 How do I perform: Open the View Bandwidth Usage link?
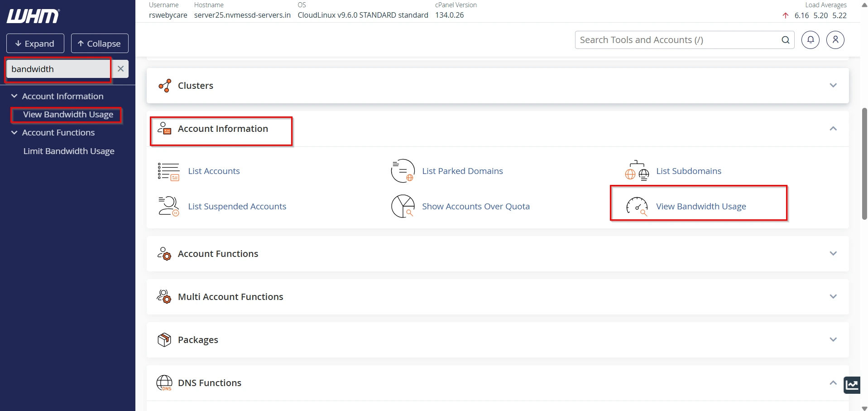point(701,207)
